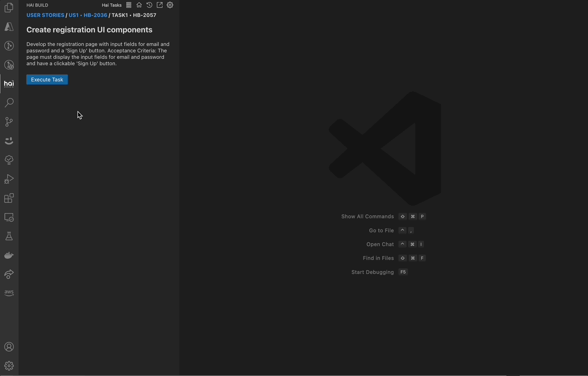Open the Source Control branch view
Viewport: 588px width, 376px height.
(9, 122)
